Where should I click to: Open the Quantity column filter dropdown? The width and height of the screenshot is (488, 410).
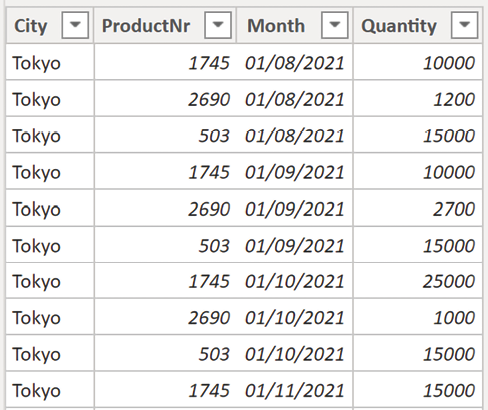point(464,25)
